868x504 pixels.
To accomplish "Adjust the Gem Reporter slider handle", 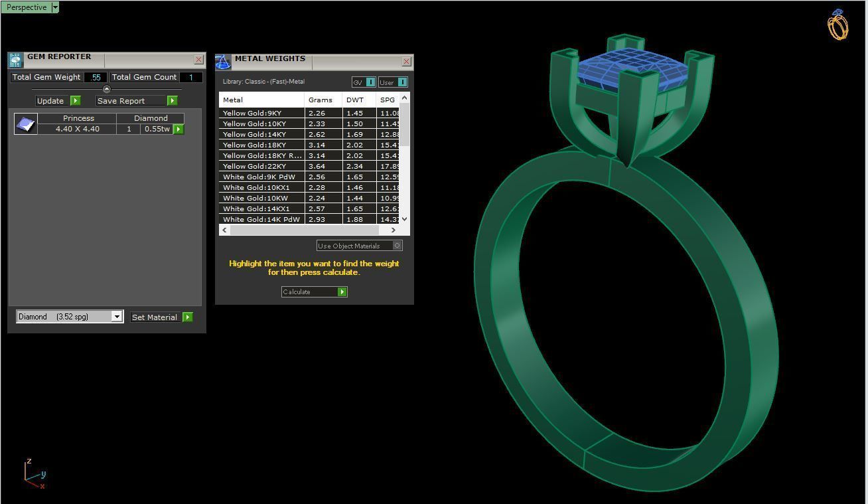I will point(106,89).
